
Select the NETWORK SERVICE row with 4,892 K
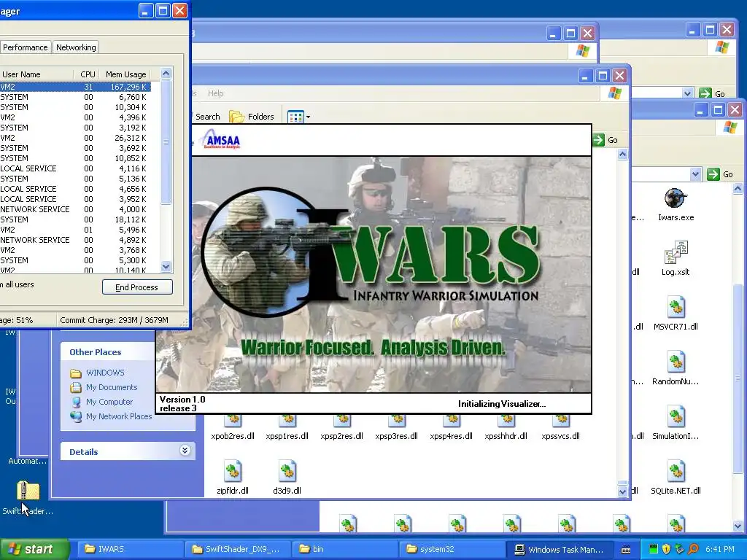point(75,240)
